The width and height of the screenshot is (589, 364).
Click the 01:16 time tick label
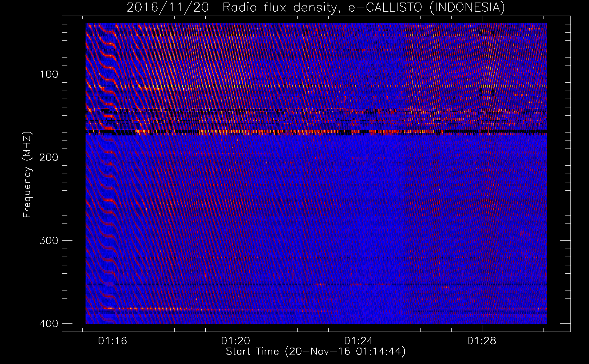tap(112, 341)
